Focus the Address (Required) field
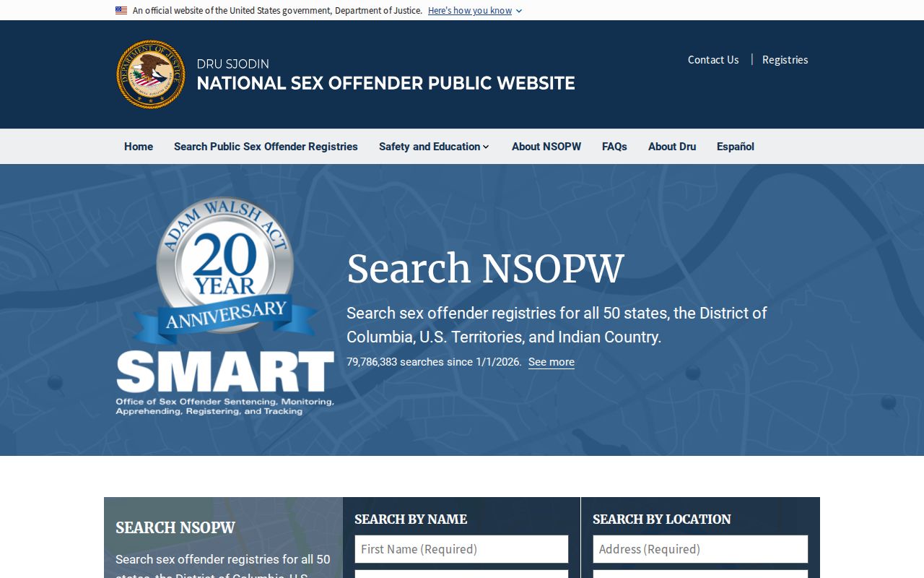Screen dimensions: 924x578 pyautogui.click(x=700, y=549)
